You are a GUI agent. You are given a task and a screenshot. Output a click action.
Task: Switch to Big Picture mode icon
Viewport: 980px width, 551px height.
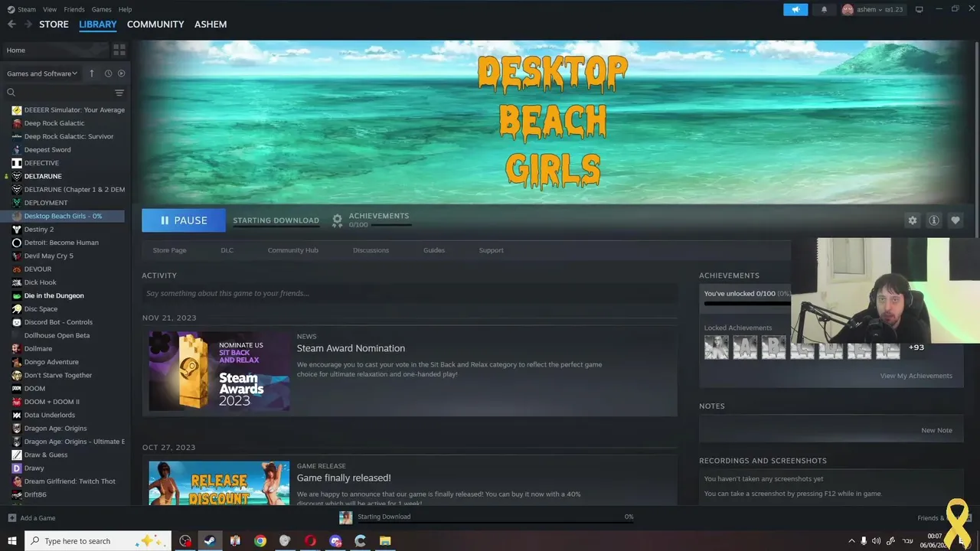click(919, 9)
